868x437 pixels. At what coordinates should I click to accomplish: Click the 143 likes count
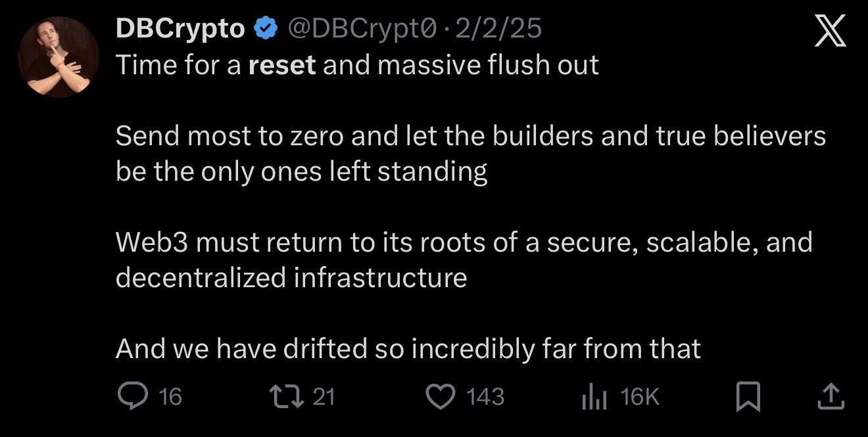[x=485, y=397]
